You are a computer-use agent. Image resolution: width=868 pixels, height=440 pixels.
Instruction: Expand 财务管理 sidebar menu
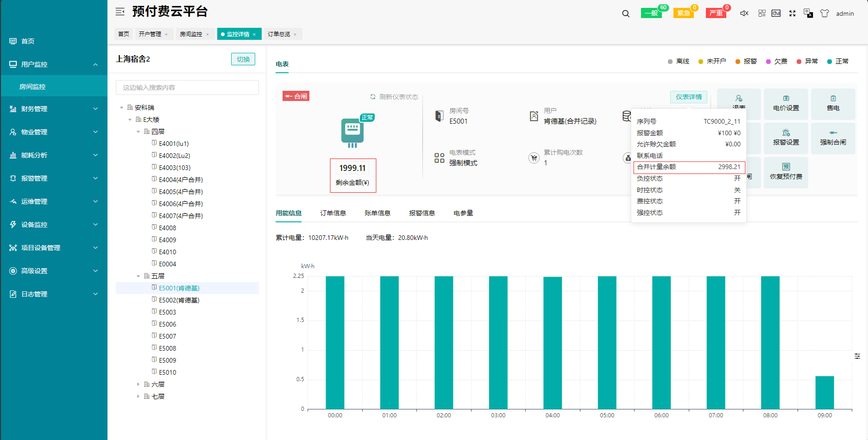[54, 109]
